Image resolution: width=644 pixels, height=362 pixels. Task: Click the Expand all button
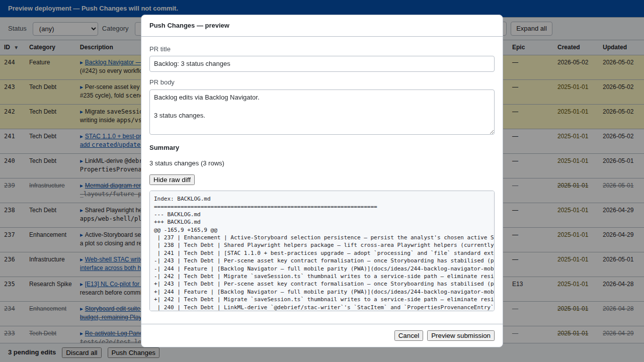(x=531, y=29)
